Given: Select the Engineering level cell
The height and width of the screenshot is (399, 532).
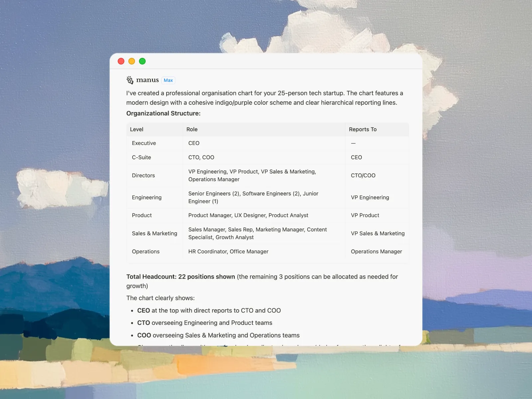Looking at the screenshot, I should pyautogui.click(x=147, y=198).
